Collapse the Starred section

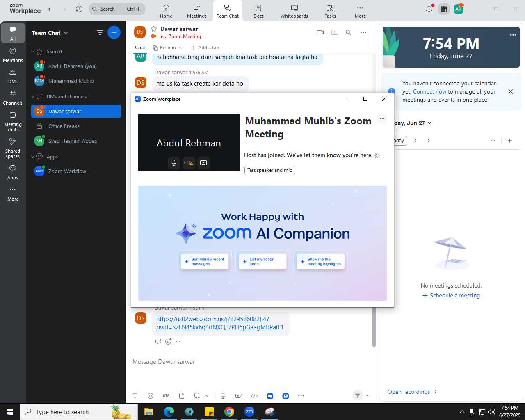tap(33, 52)
